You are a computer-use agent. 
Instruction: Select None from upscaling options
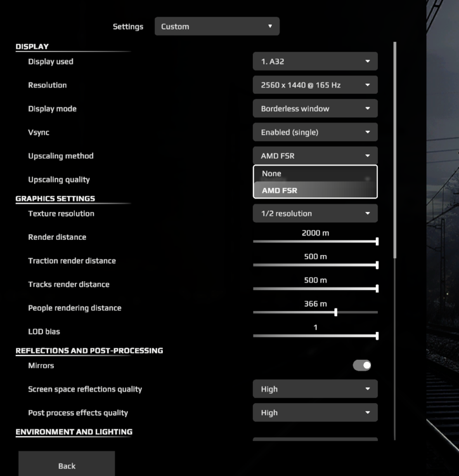314,174
